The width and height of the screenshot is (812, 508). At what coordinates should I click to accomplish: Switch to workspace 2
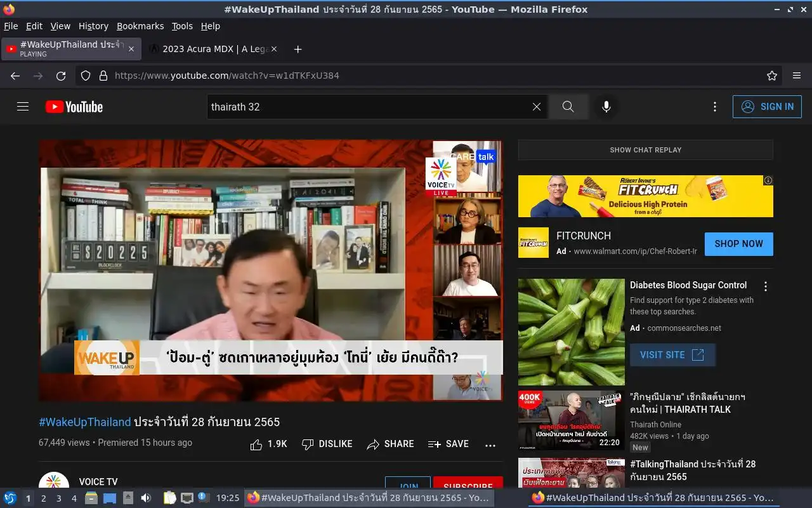coord(43,498)
